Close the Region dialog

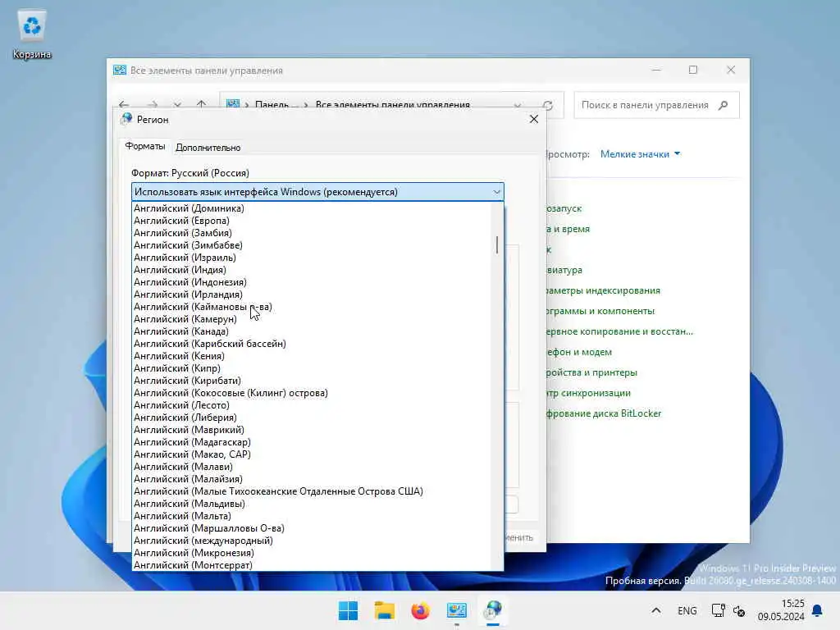click(533, 119)
